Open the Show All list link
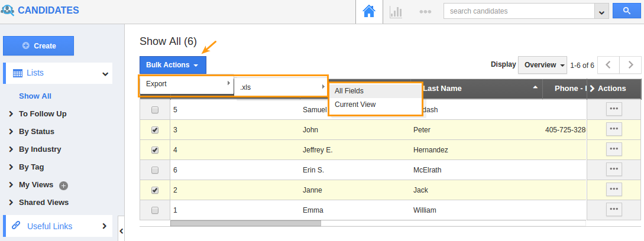The width and height of the screenshot is (644, 241). coord(35,96)
